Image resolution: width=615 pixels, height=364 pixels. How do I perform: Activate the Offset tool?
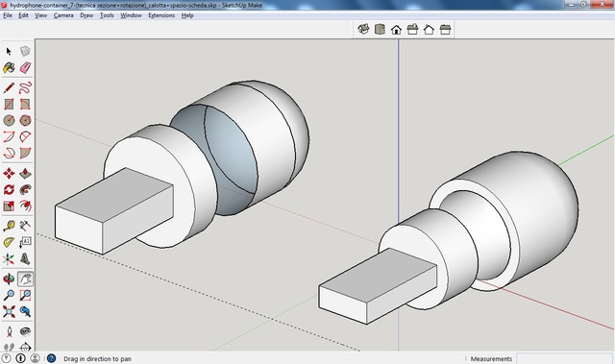(25, 206)
